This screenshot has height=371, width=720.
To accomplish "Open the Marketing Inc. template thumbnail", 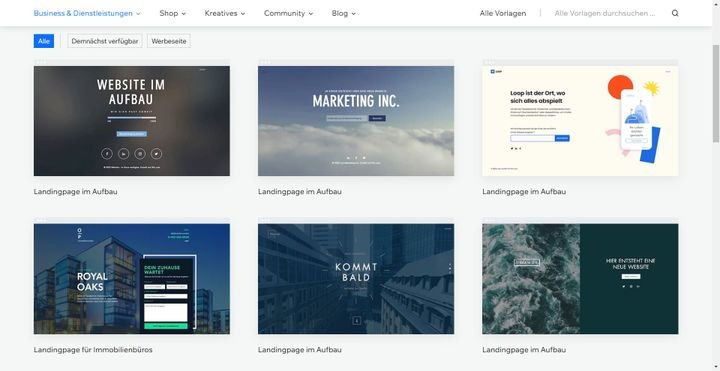I will (x=356, y=121).
